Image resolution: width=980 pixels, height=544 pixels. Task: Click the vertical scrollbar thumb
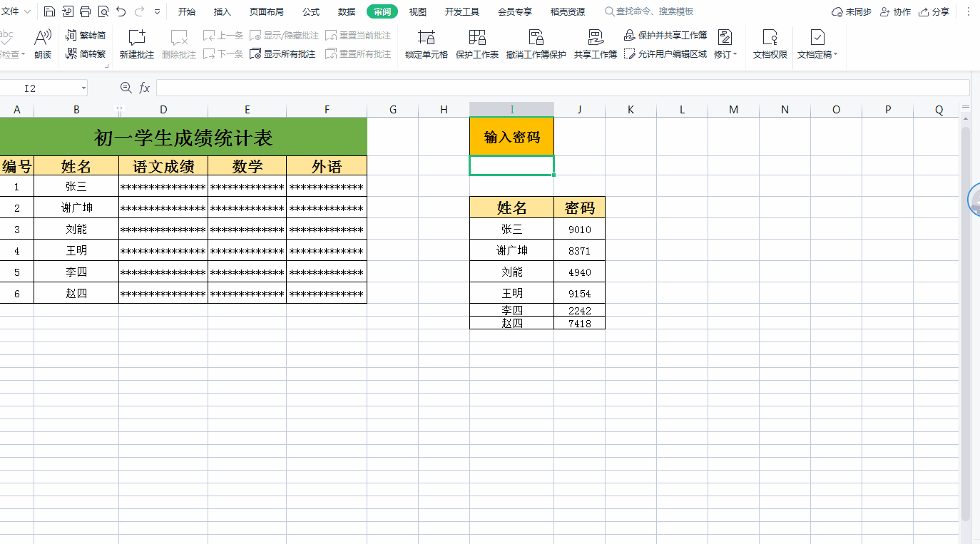tap(965, 324)
